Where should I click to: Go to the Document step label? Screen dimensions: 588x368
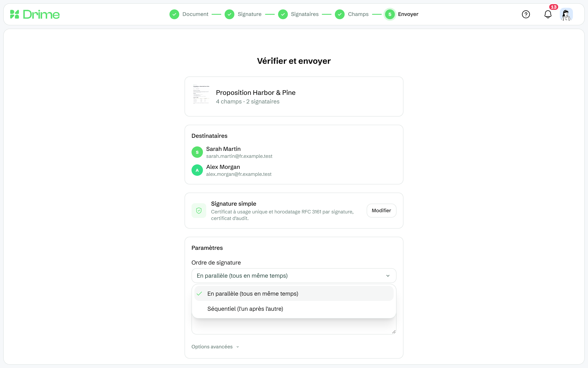click(195, 14)
